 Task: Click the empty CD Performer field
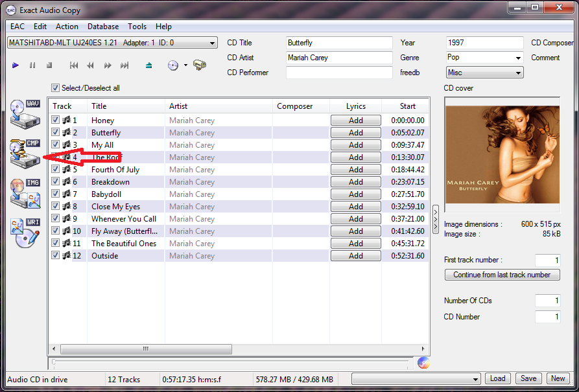(339, 73)
